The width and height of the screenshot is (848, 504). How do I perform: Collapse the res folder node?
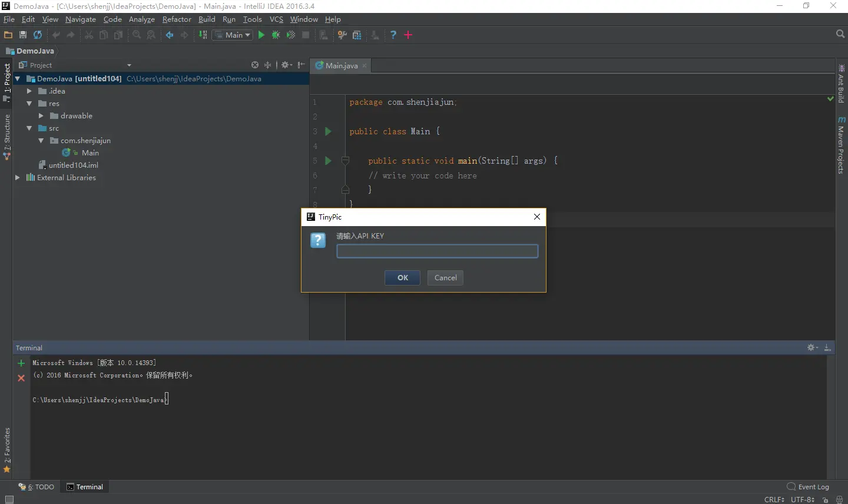click(x=29, y=103)
